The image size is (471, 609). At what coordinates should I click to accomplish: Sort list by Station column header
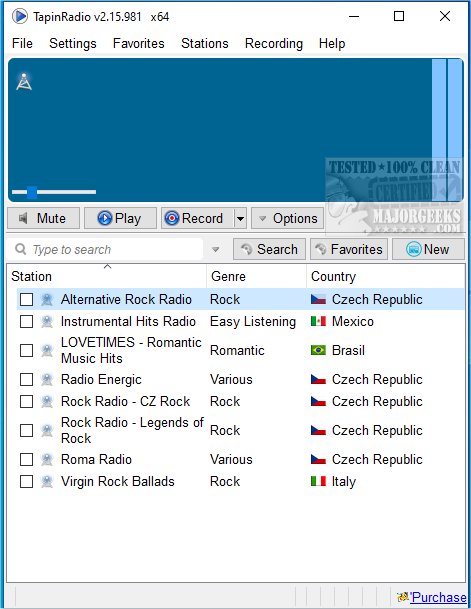[x=106, y=276]
